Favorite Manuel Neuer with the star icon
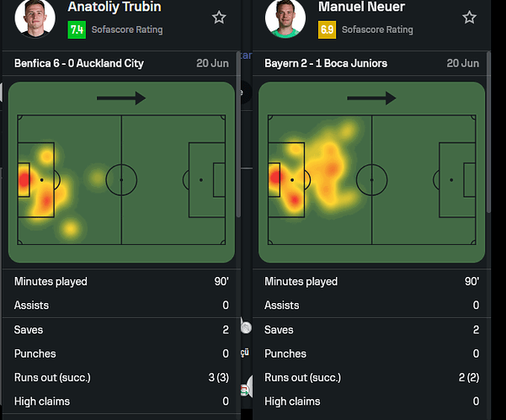Image resolution: width=506 pixels, height=420 pixels. point(469,18)
